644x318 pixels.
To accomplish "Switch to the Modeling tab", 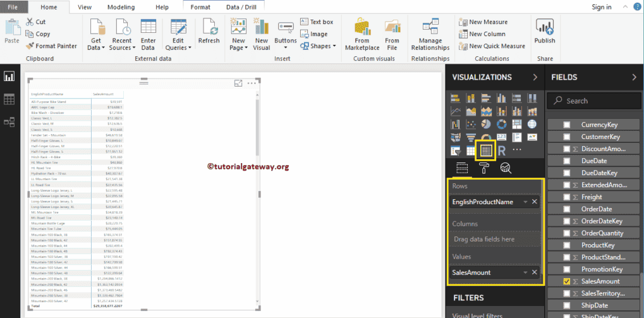I will [121, 7].
